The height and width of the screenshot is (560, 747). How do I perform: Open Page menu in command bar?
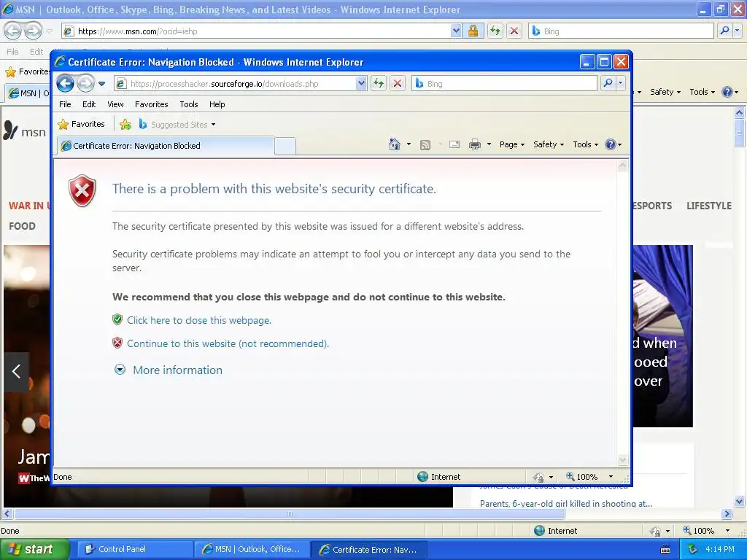click(512, 144)
